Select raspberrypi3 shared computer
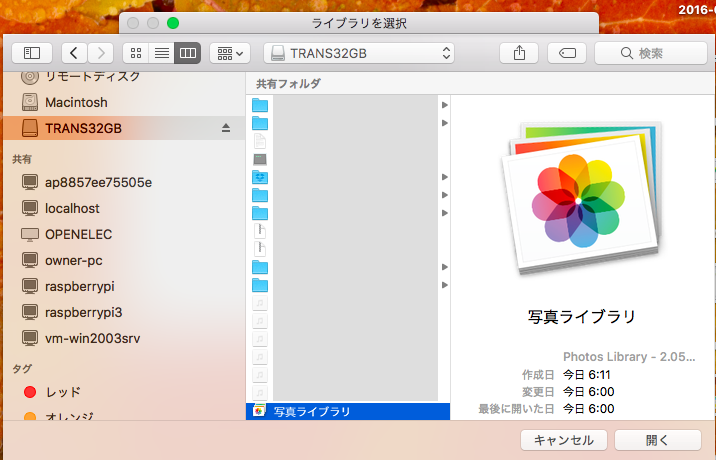Screen dimensions: 716x460 point(124,312)
